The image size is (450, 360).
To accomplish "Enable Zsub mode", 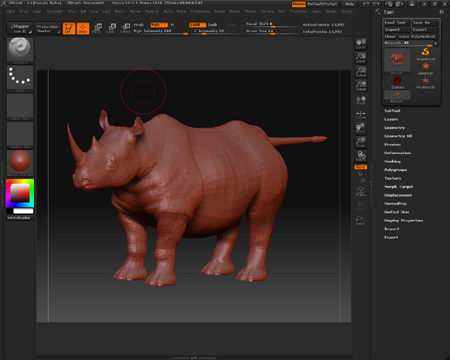I will tap(213, 25).
